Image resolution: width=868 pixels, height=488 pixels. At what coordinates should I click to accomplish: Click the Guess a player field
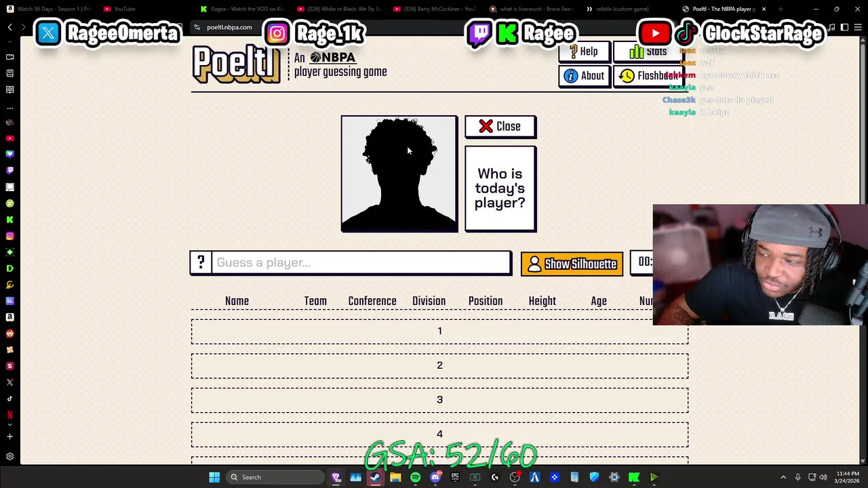tap(361, 262)
